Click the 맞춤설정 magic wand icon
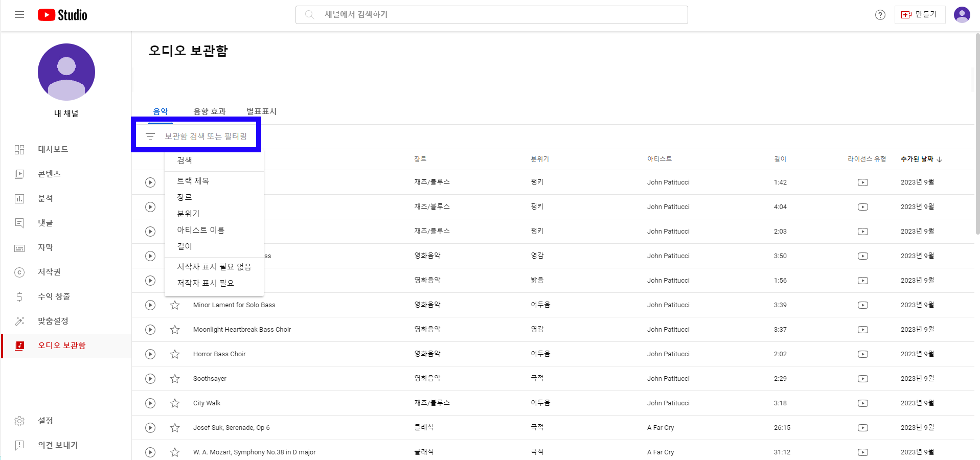Image resolution: width=980 pixels, height=460 pixels. 19,321
